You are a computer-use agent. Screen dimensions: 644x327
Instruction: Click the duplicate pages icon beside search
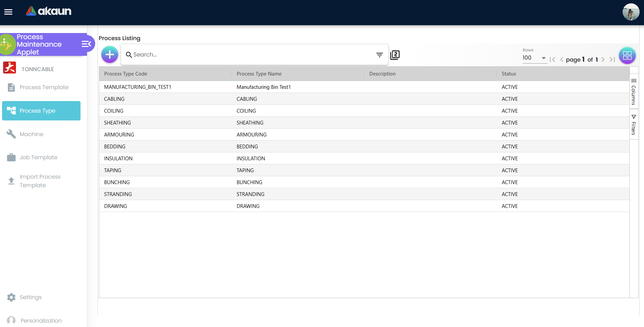tap(395, 54)
